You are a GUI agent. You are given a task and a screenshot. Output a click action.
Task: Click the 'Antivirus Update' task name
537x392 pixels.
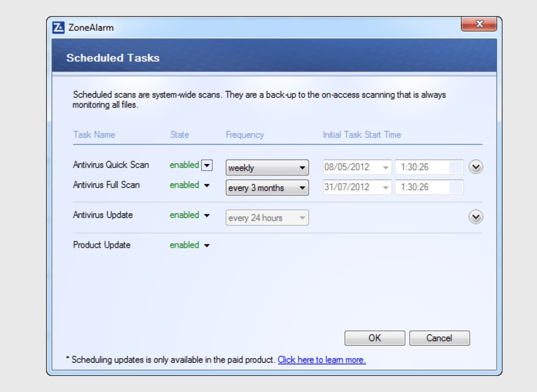pyautogui.click(x=103, y=215)
